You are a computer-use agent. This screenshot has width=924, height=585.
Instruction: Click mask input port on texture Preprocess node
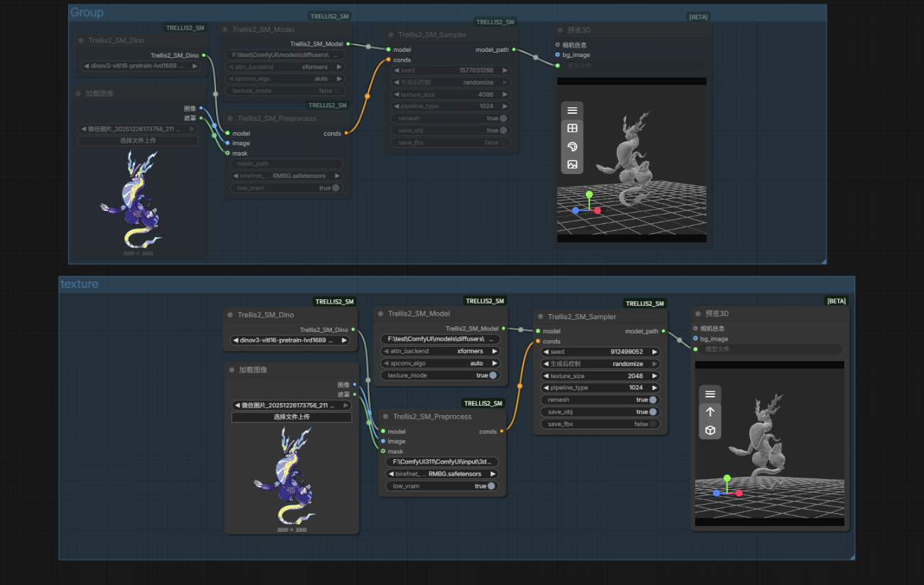(382, 451)
